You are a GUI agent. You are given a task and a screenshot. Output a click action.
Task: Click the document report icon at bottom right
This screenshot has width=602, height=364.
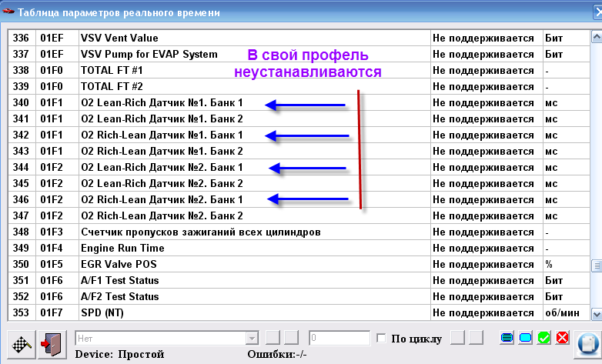(587, 341)
